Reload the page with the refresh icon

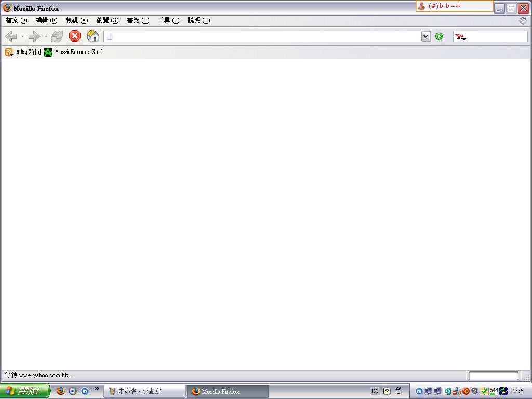[57, 36]
